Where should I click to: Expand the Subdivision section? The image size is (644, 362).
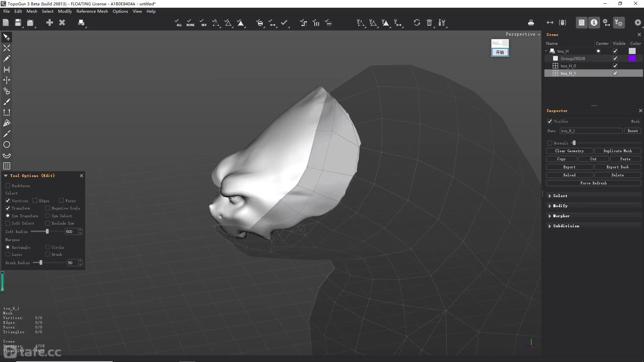550,226
